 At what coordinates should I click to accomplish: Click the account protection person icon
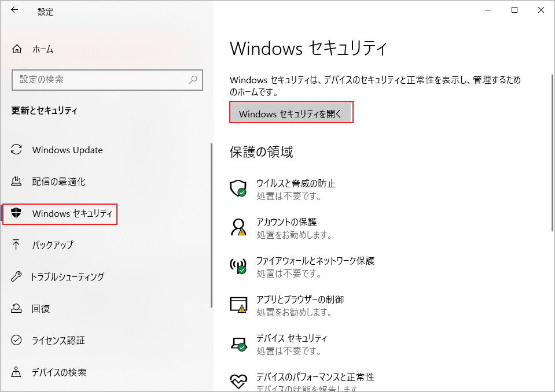pos(238,227)
